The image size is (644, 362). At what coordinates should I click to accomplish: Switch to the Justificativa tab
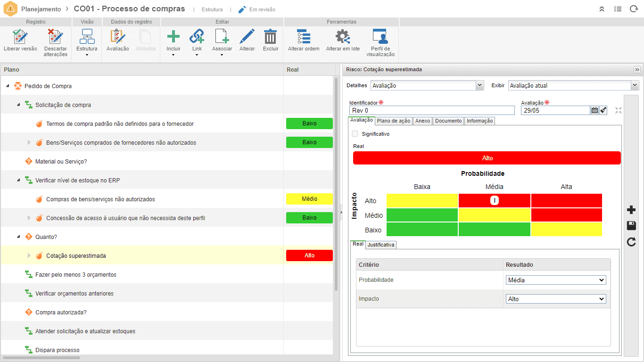pos(381,245)
